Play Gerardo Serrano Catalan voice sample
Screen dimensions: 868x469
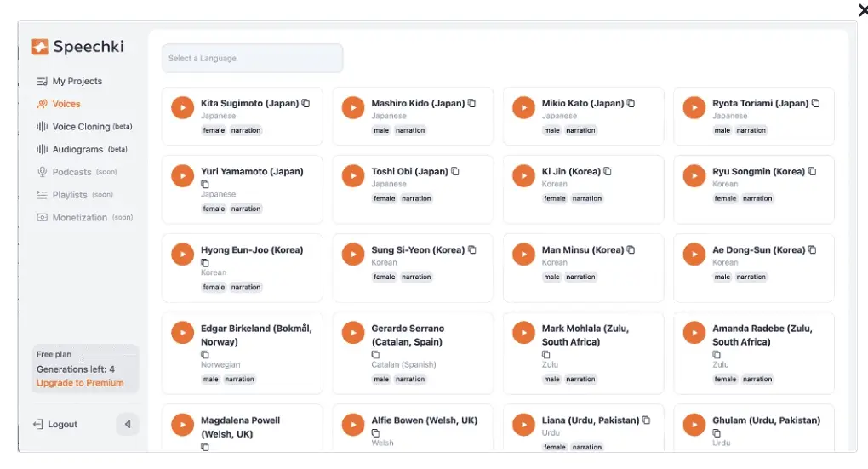coord(352,333)
